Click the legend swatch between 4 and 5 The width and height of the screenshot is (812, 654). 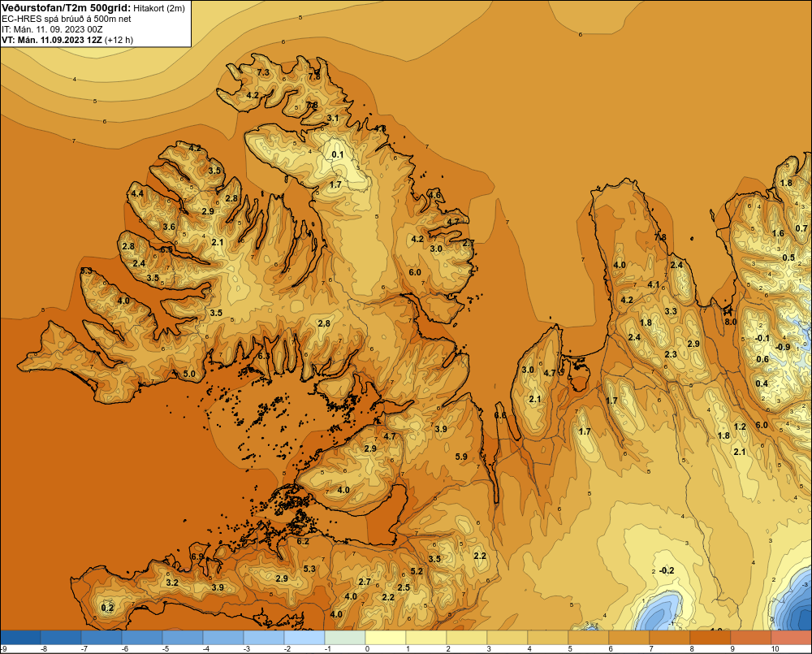click(548, 637)
